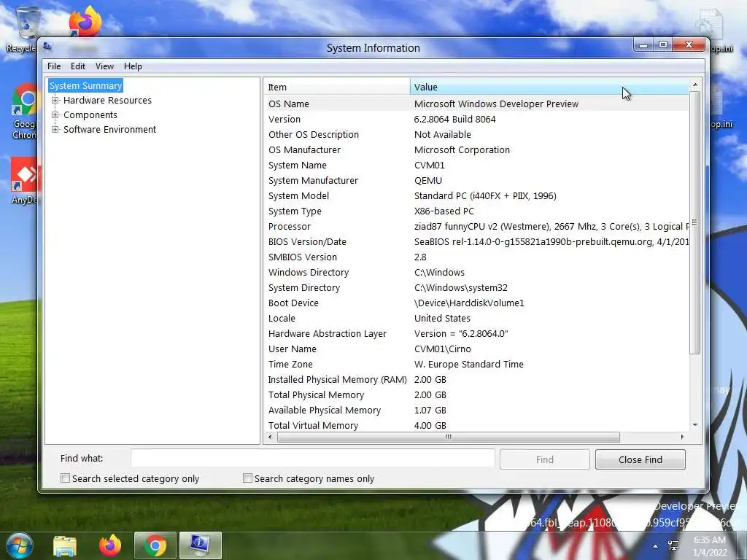The height and width of the screenshot is (560, 747).
Task: Launch Google Chrome from the desktop icon
Action: (24, 112)
